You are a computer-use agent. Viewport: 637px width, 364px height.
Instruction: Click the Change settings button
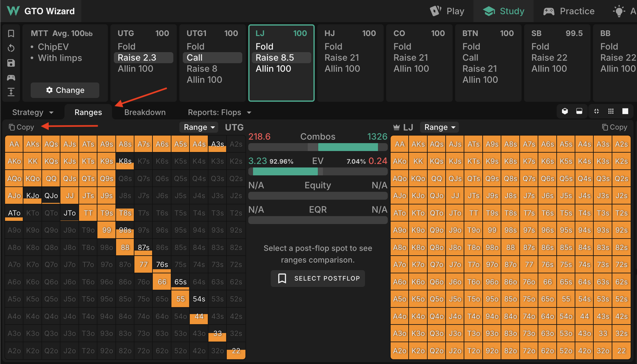tap(65, 90)
